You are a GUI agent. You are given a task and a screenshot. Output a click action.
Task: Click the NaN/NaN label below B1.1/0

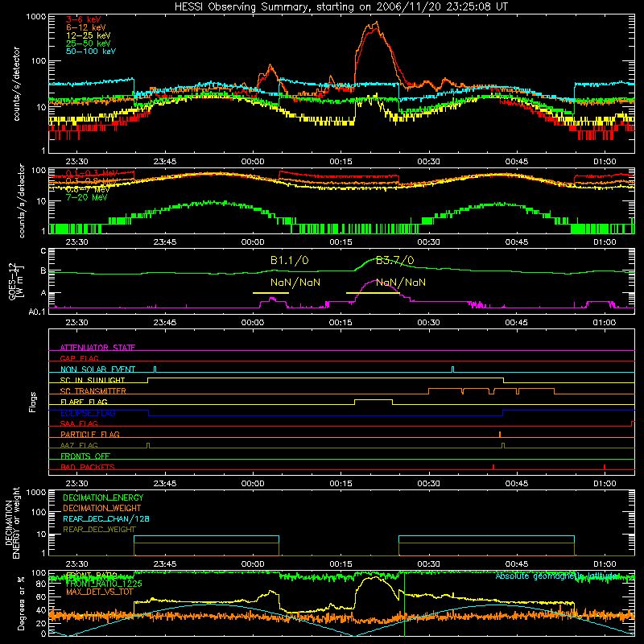pyautogui.click(x=295, y=283)
